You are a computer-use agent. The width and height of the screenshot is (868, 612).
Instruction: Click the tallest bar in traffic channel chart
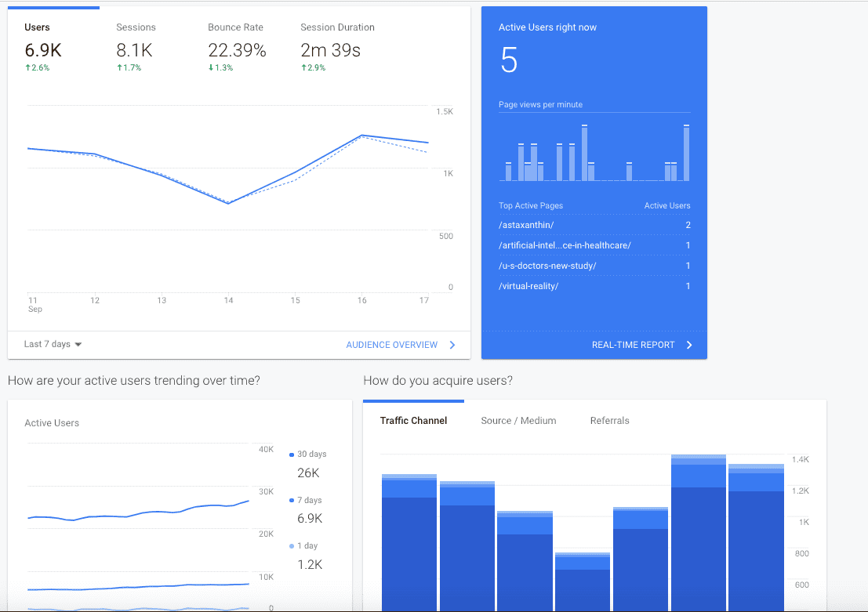[698, 533]
